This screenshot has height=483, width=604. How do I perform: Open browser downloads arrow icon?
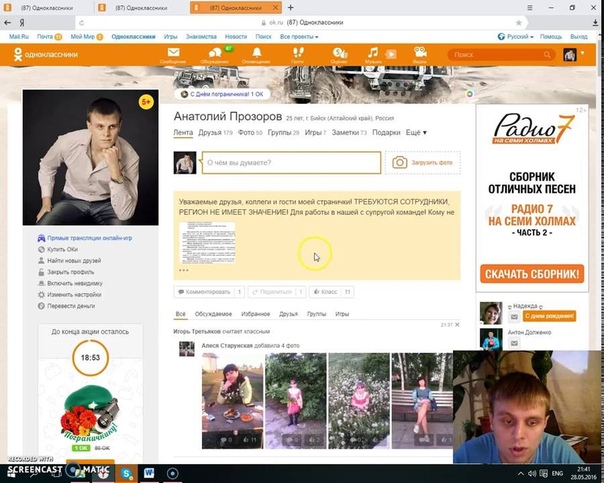pyautogui.click(x=596, y=23)
